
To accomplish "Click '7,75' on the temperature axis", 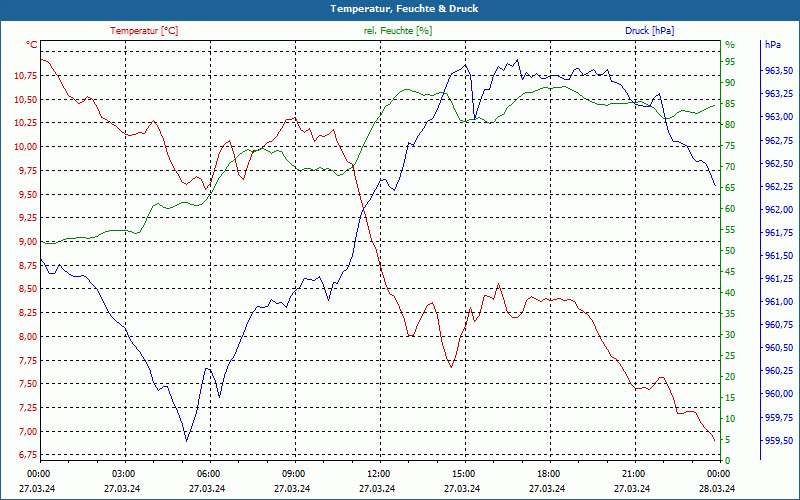I will [x=28, y=361].
